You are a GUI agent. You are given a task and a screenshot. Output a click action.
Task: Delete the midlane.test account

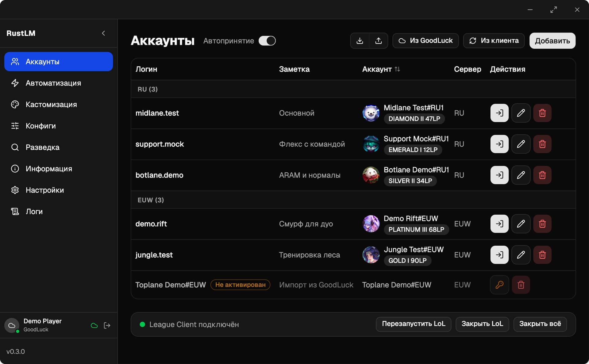coord(542,113)
